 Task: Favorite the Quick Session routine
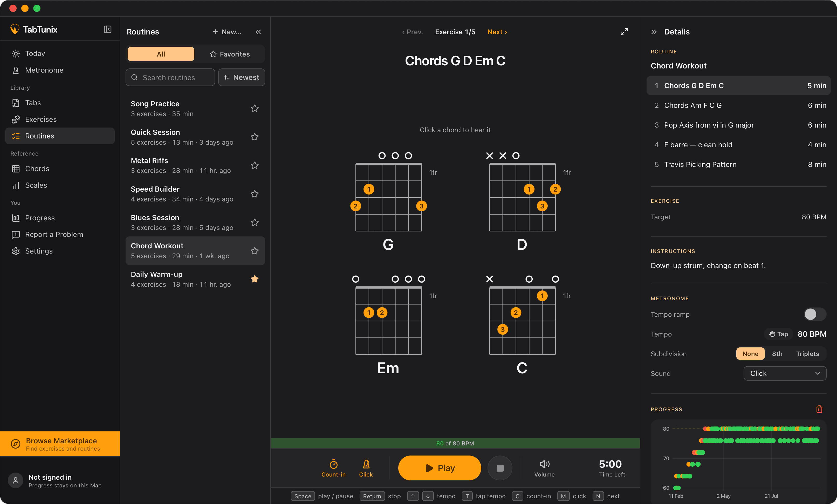[x=255, y=137]
